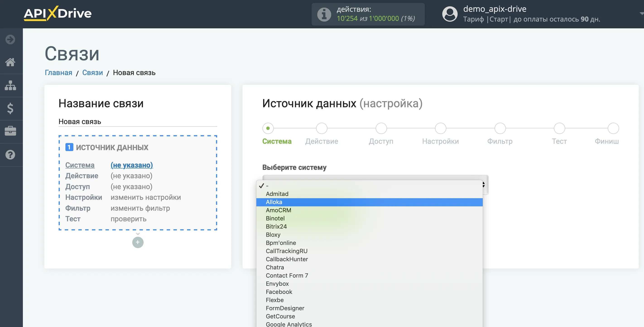Click the Новая связь name field

tap(138, 122)
